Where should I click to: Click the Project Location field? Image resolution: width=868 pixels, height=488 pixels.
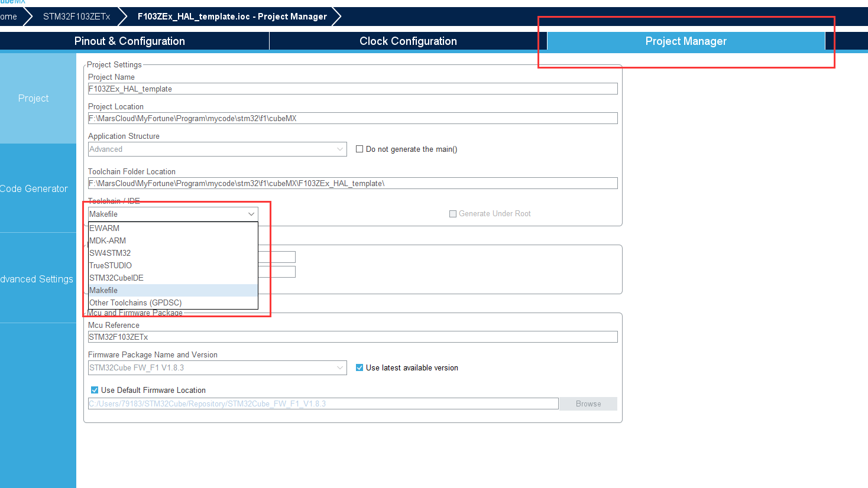pos(352,118)
